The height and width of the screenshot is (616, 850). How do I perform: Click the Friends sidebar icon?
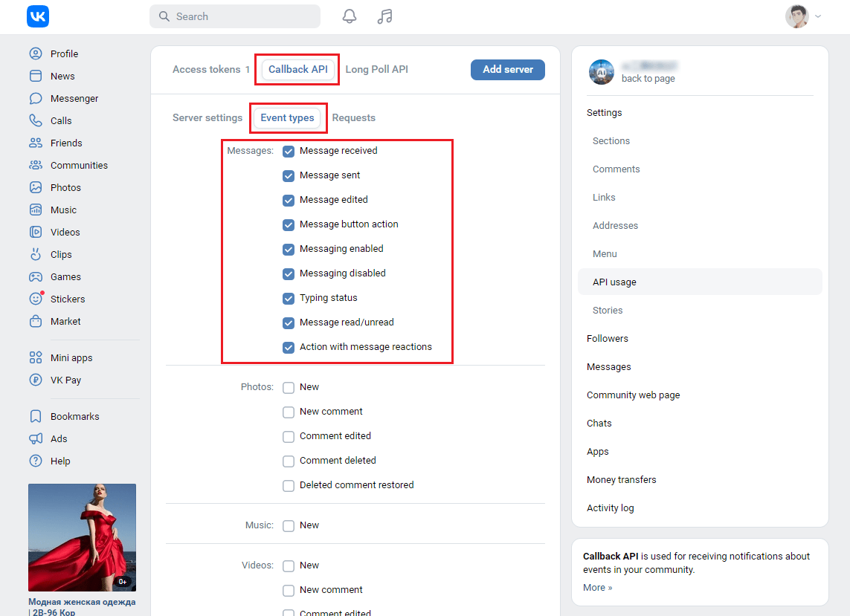pyautogui.click(x=36, y=143)
